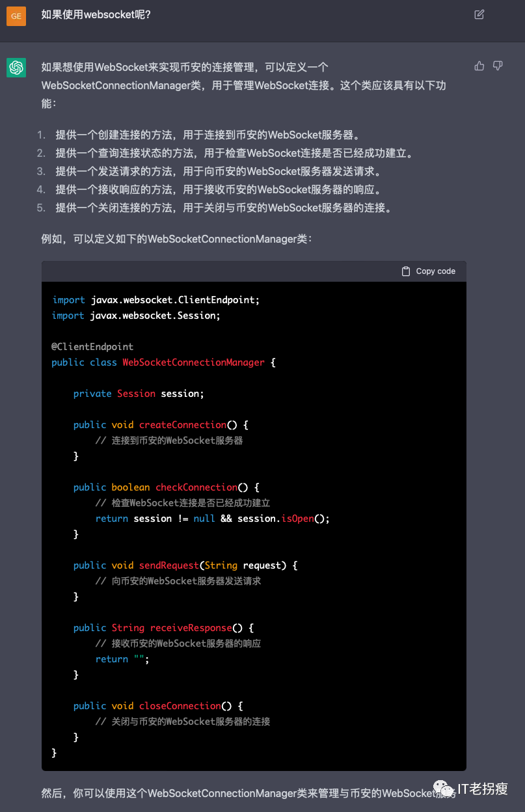Click the closeConnection() method declaration
The height and width of the screenshot is (812, 525).
[158, 706]
